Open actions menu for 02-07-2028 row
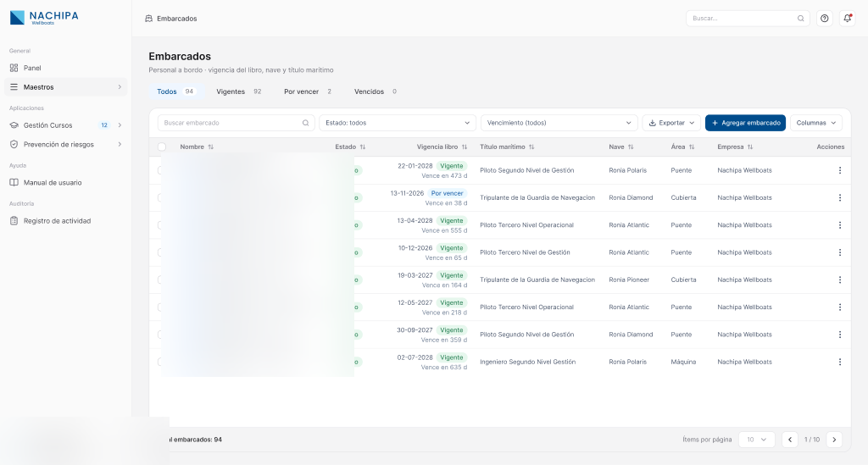868x465 pixels. coord(840,363)
